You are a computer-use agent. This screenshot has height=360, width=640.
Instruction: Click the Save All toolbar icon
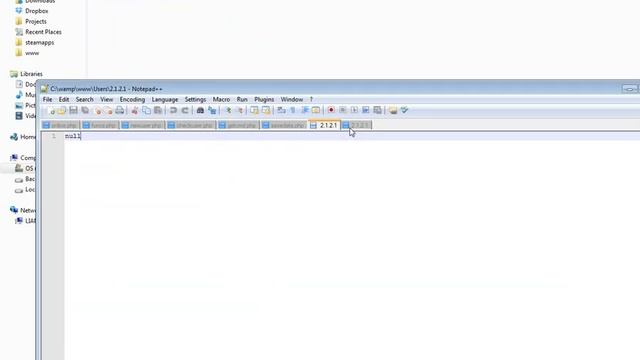point(85,110)
